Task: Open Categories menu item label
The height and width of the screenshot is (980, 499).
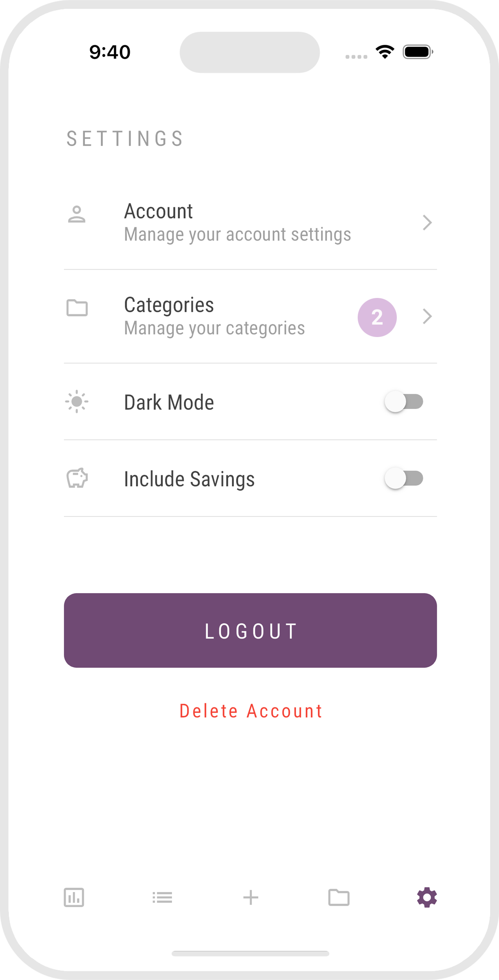Action: tap(169, 305)
